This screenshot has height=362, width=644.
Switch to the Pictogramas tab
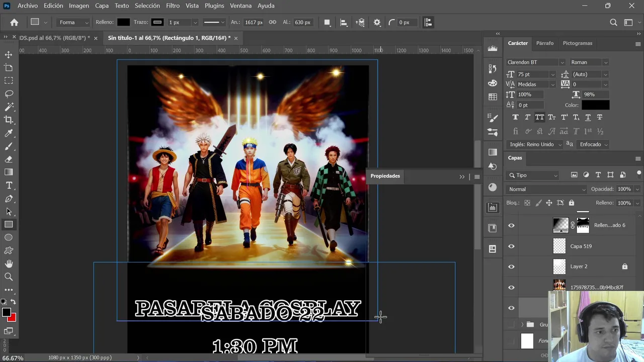[x=578, y=43]
